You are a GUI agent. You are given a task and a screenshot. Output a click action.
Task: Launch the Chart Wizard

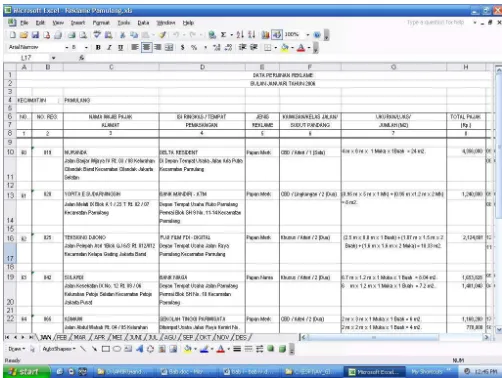point(265,35)
